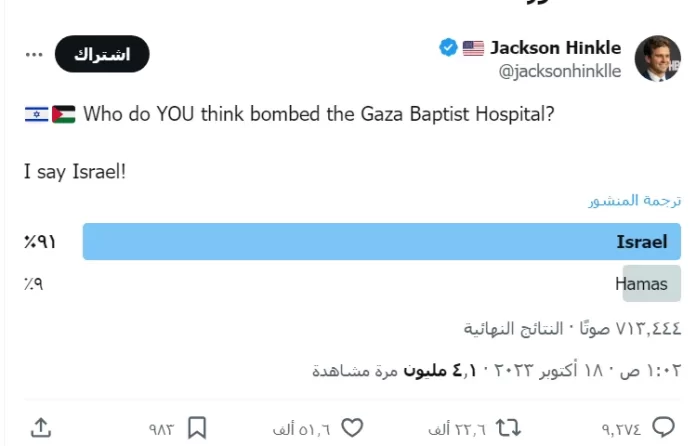The height and width of the screenshot is (446, 696).
Task: Click the repost arrows icon
Action: 508,428
